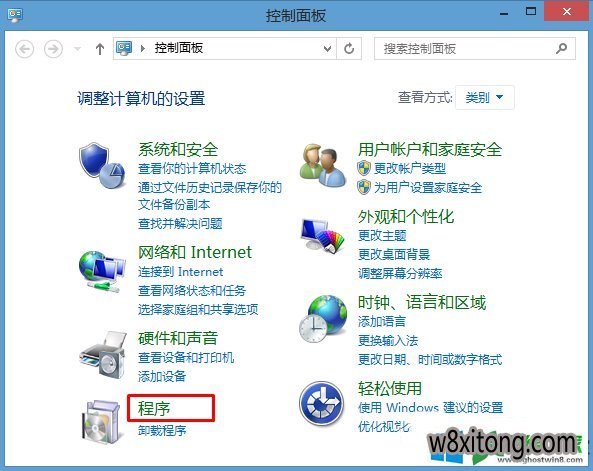593x471 pixels.
Task: Click the 控制面板 breadcrumb in the address bar
Action: tap(179, 48)
